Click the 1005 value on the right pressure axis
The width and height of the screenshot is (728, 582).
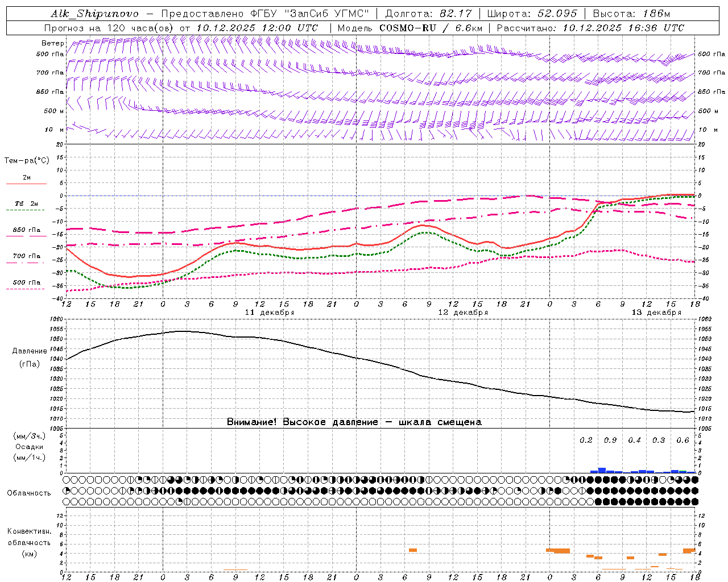tap(704, 429)
